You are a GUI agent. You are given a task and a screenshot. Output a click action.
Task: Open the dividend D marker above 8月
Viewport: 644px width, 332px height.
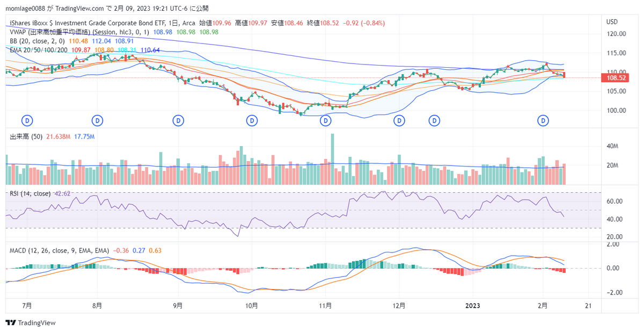pos(97,120)
